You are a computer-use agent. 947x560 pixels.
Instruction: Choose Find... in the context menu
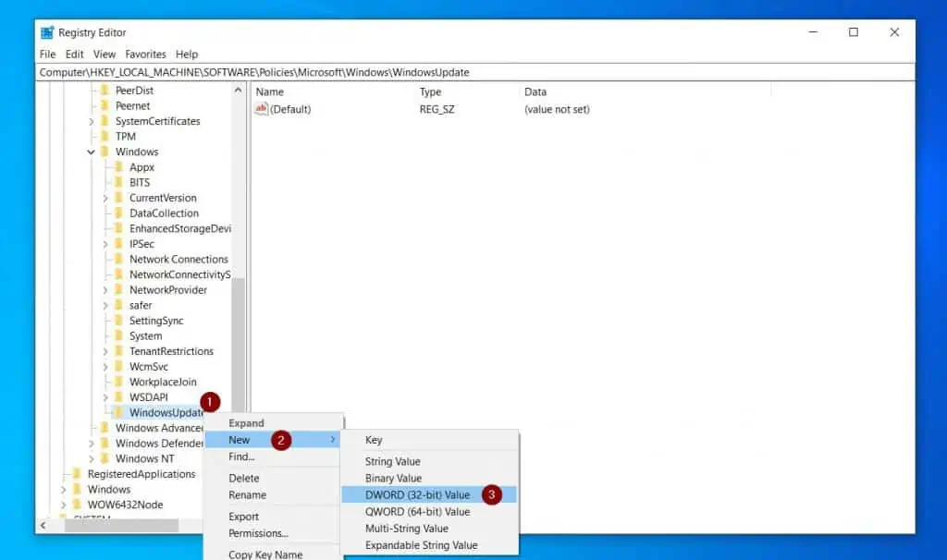coord(273,457)
